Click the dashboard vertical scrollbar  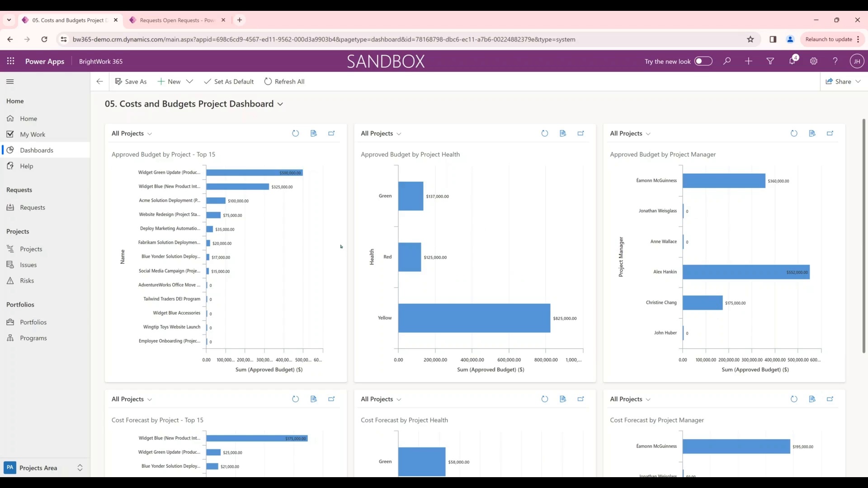coord(863,235)
